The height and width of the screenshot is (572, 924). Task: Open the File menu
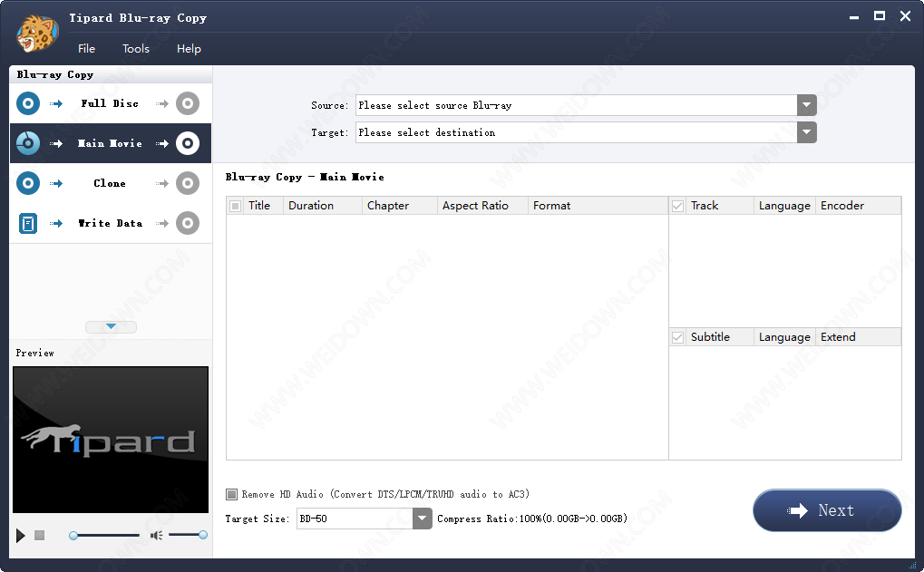pos(87,49)
